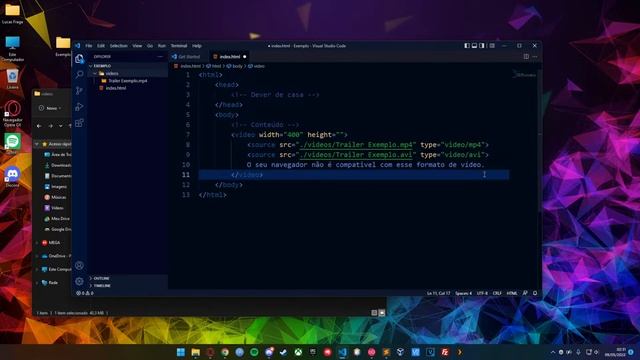The height and width of the screenshot is (360, 640).
Task: Open the File menu
Action: point(89,46)
